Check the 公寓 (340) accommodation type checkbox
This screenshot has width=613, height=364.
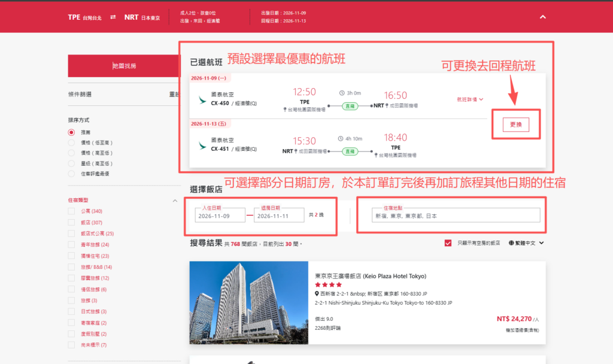71,211
